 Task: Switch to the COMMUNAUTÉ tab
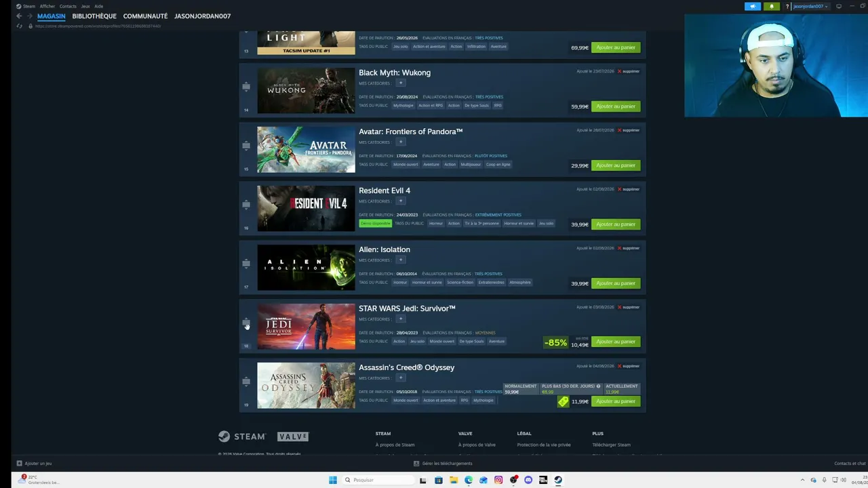point(145,16)
